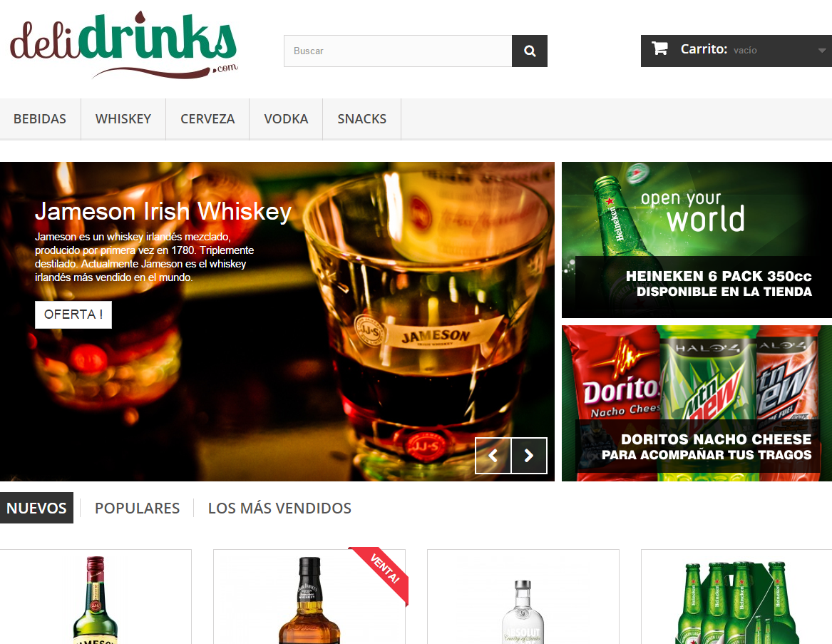
Task: Select the NUEVOS tab
Action: click(36, 508)
